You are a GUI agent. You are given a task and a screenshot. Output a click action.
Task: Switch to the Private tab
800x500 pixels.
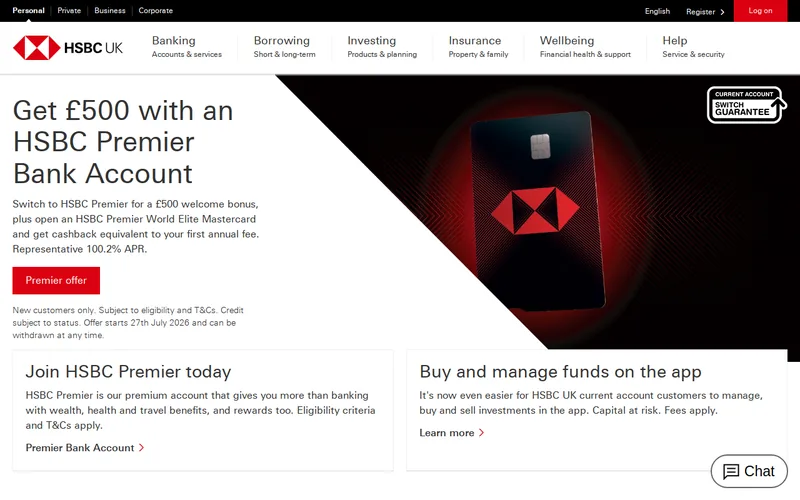point(69,10)
